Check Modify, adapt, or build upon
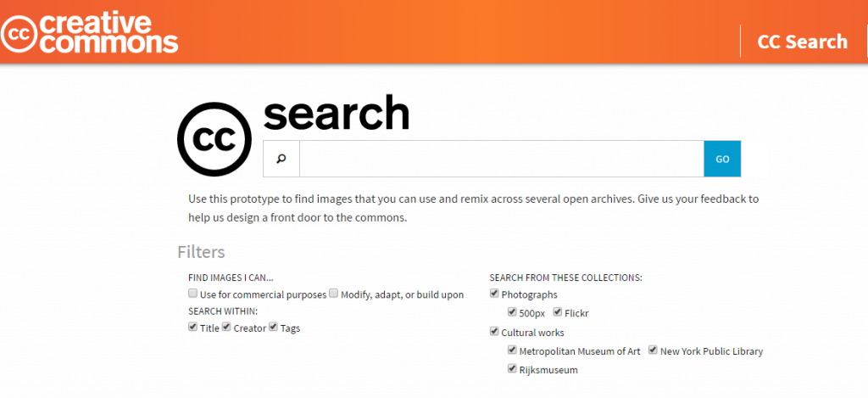The height and width of the screenshot is (398, 868). click(334, 294)
